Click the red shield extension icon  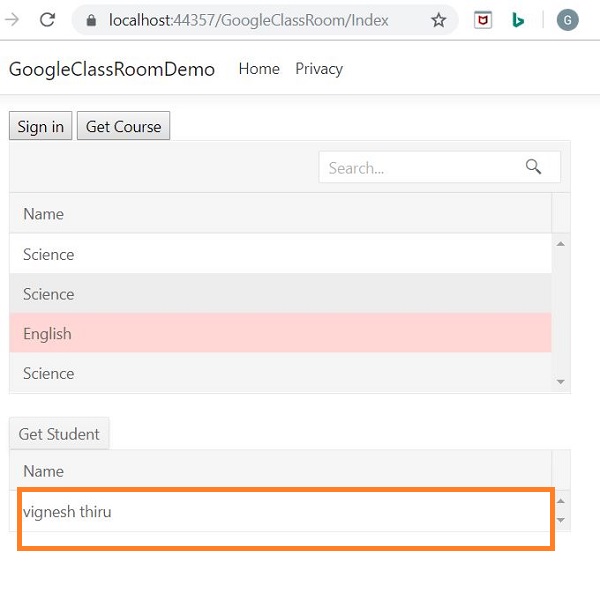[483, 20]
